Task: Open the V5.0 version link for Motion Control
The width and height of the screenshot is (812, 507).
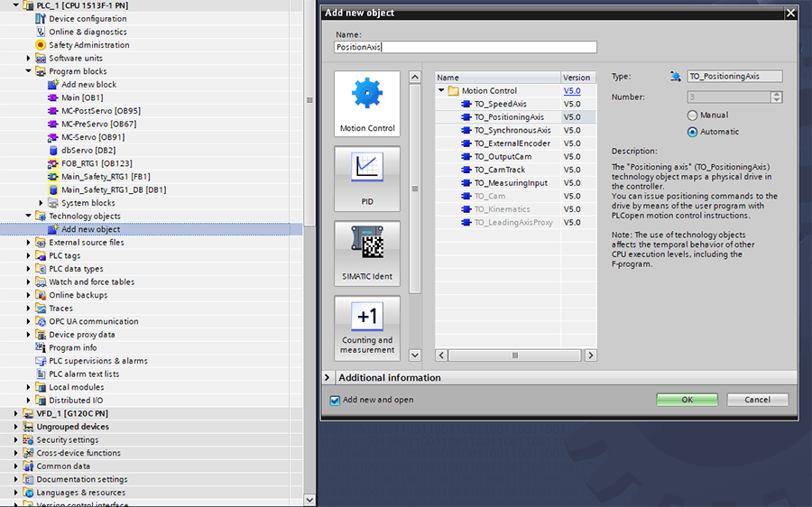Action: [572, 90]
